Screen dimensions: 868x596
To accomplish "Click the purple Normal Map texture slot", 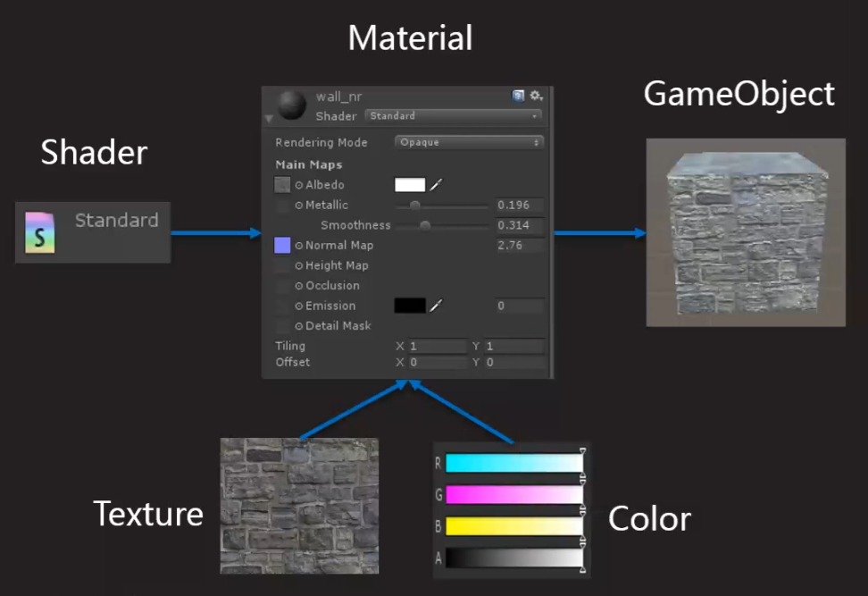I will point(282,245).
